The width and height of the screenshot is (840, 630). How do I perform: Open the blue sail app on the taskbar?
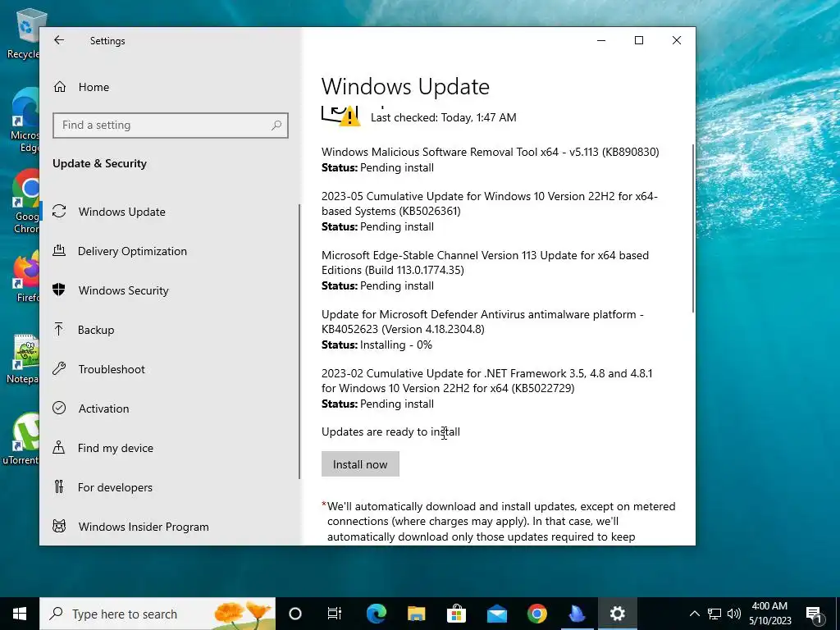(x=577, y=614)
